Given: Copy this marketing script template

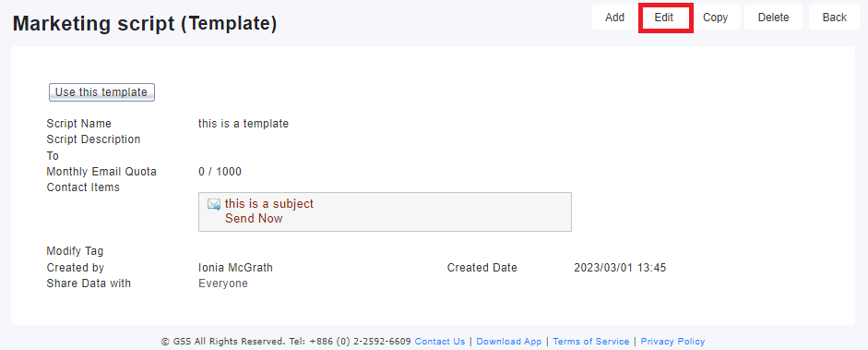Looking at the screenshot, I should tap(715, 18).
